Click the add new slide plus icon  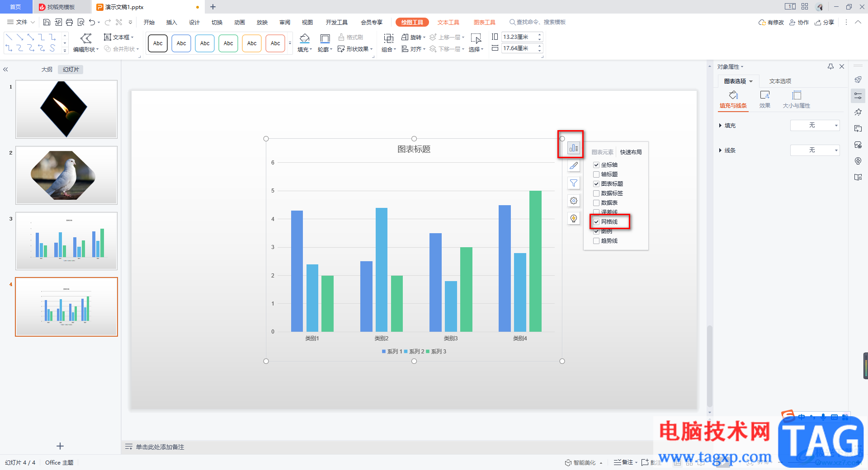[x=60, y=446]
